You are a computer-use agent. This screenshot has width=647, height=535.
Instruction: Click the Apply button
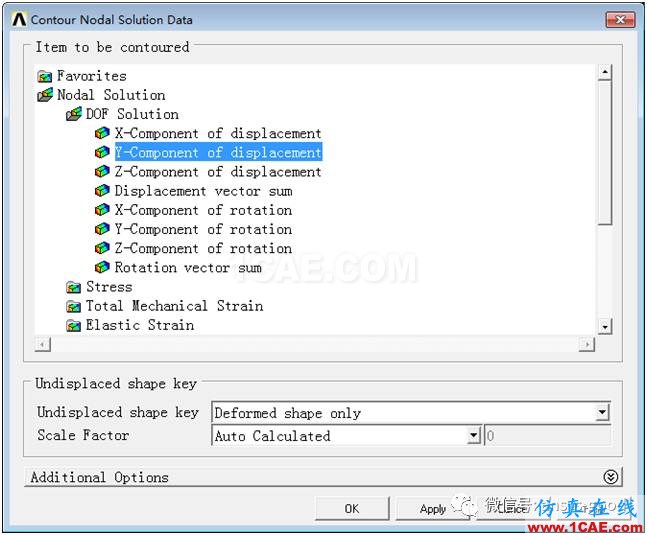point(432,508)
